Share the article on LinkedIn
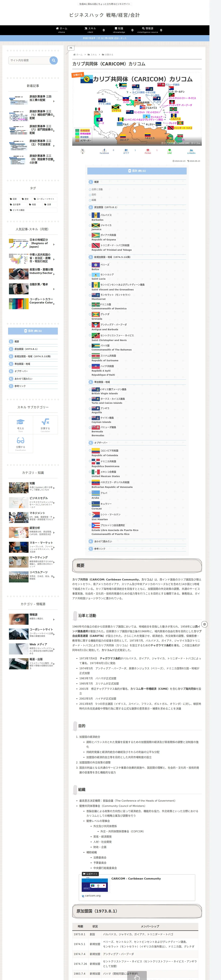Image resolution: width=221 pixels, height=980 pixels. coord(191,151)
